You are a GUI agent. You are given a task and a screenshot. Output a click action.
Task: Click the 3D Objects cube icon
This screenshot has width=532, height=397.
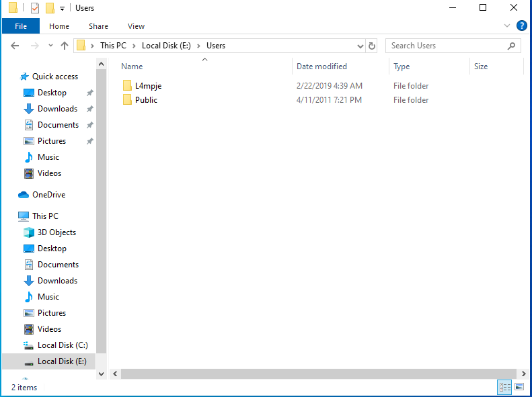tap(29, 232)
